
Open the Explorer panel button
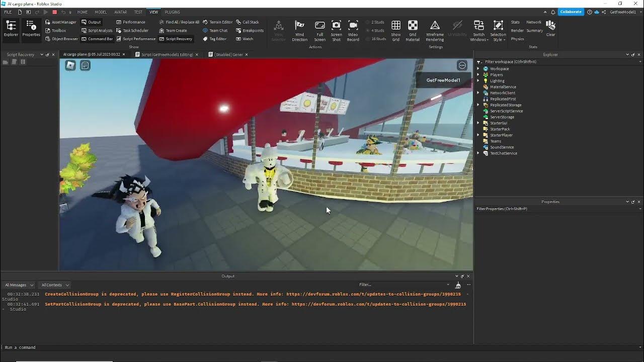(11, 29)
